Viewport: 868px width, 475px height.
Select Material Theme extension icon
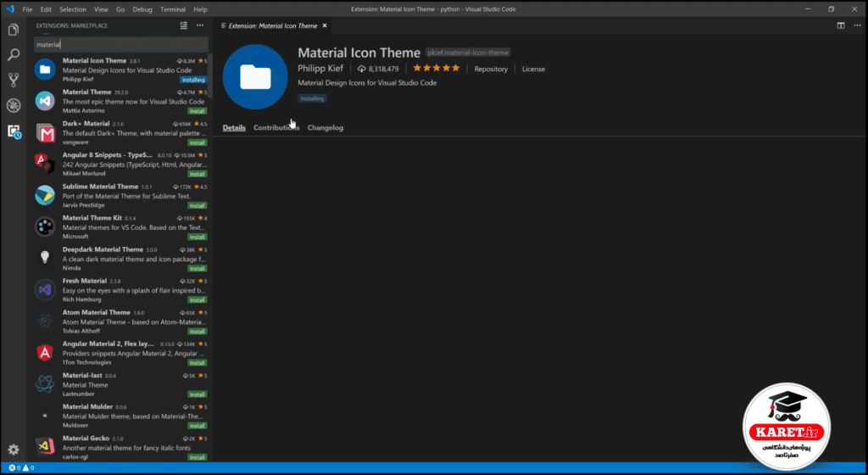(x=45, y=101)
